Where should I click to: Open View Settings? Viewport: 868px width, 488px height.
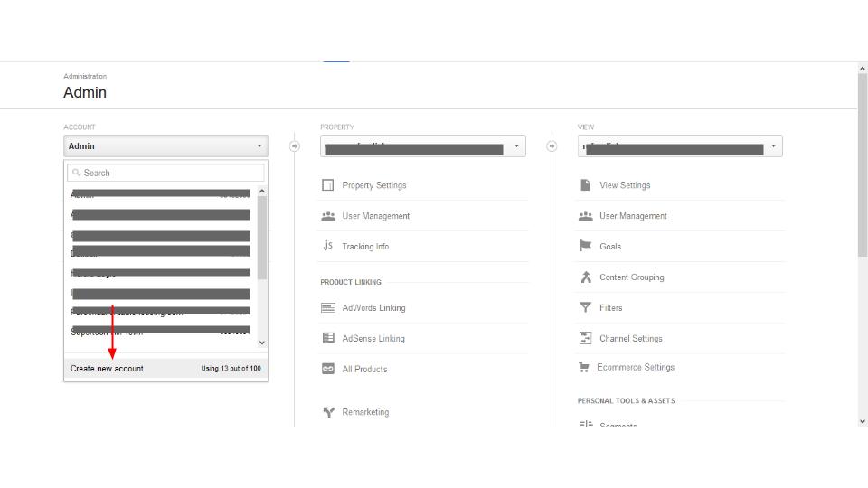625,185
